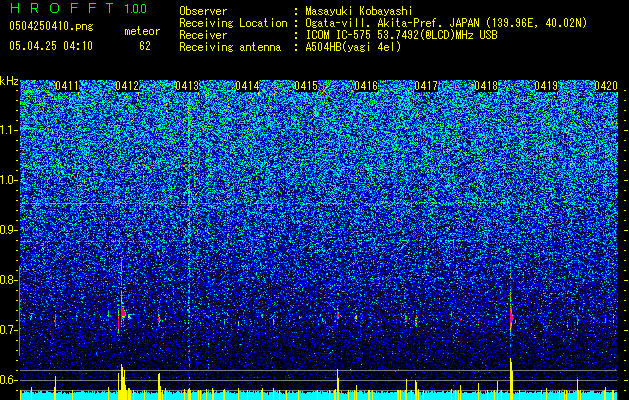Click the Receiving antenna label
The width and height of the screenshot is (629, 400).
[230, 47]
